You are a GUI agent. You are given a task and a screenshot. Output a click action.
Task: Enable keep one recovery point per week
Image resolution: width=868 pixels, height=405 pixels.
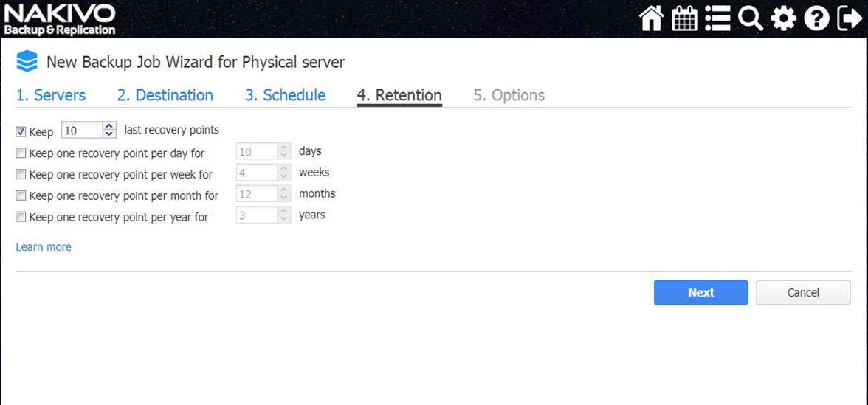[21, 174]
